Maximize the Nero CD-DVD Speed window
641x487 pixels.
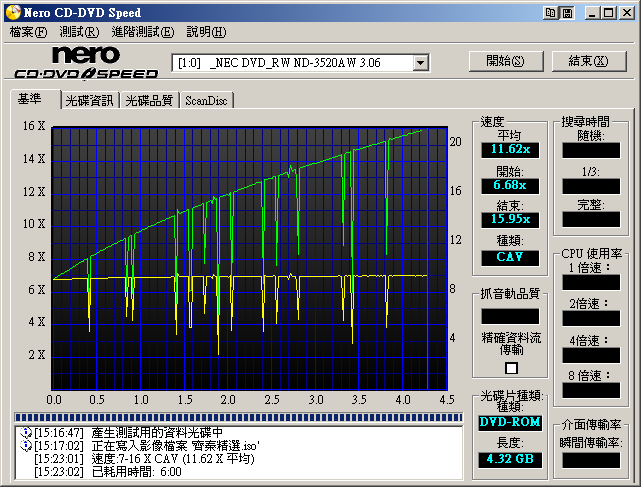coord(609,13)
